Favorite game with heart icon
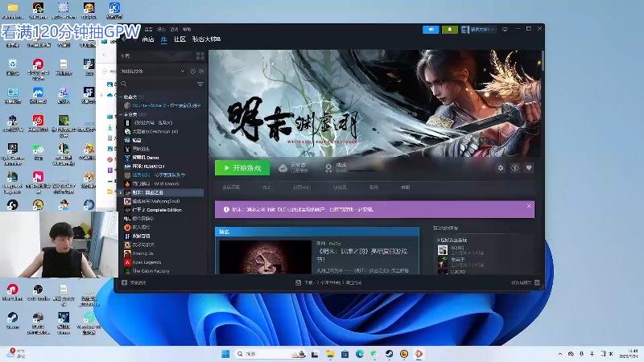Viewport: 644px width, 362px height. point(529,168)
